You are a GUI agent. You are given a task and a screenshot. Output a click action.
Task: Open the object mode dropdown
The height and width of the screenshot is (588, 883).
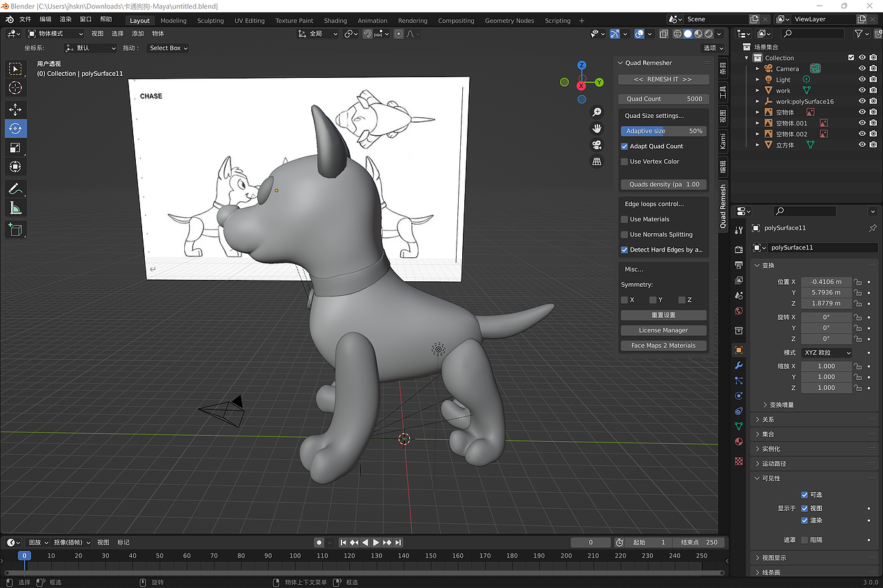point(55,34)
